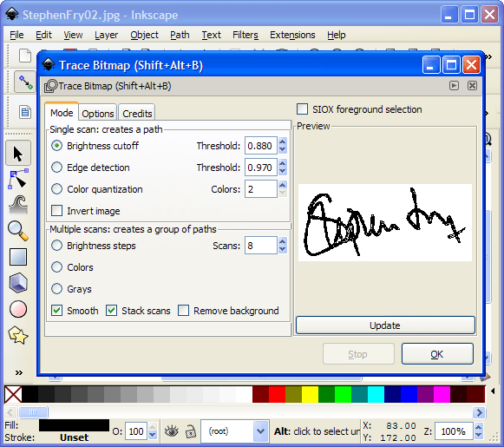Enable SIOX foreground selection checkbox
Image resolution: width=504 pixels, height=447 pixels.
coord(302,109)
